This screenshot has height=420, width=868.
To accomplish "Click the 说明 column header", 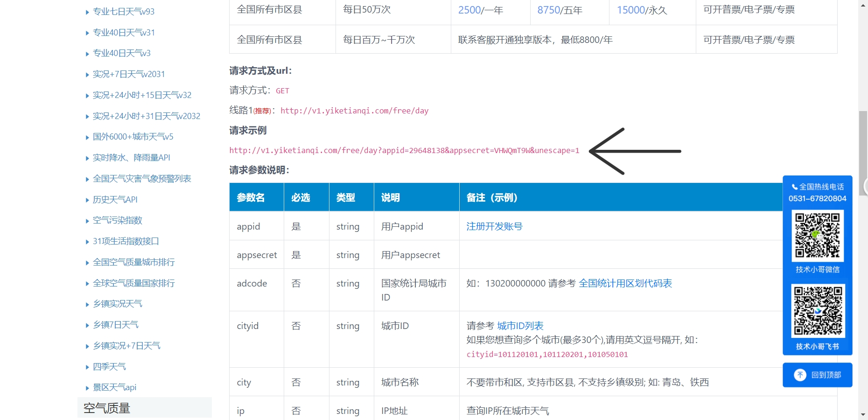I will tap(417, 197).
